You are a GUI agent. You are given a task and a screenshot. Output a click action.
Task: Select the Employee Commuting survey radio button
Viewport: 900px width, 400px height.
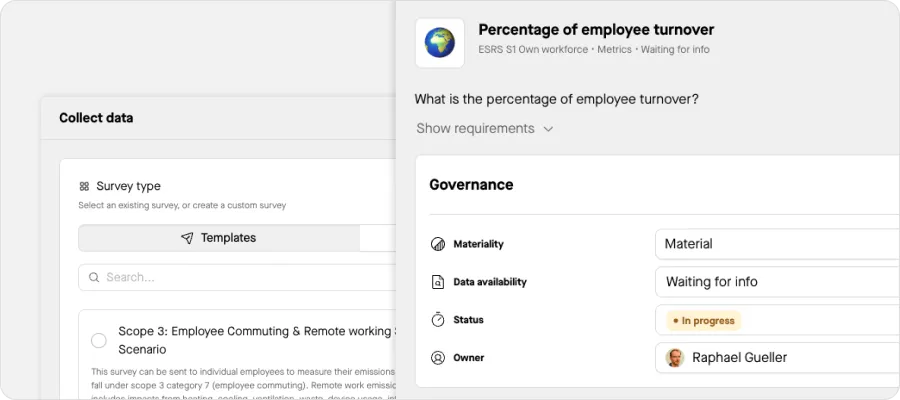(99, 340)
